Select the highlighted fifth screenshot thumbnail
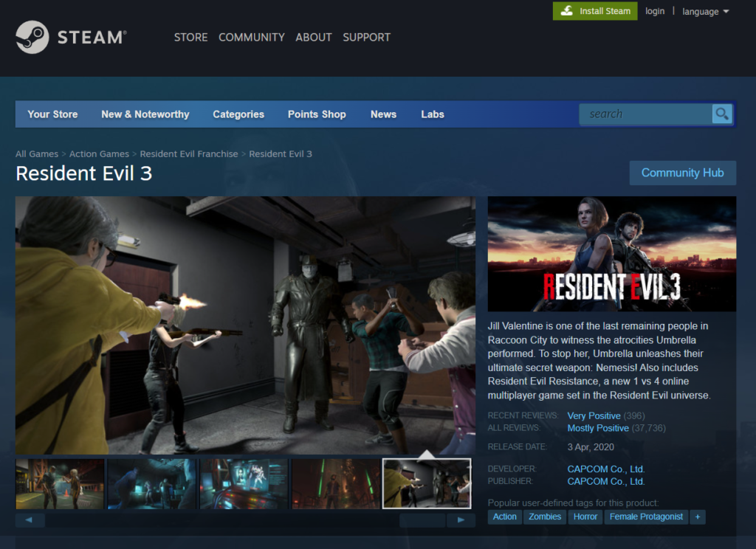756x549 pixels. pyautogui.click(x=427, y=483)
